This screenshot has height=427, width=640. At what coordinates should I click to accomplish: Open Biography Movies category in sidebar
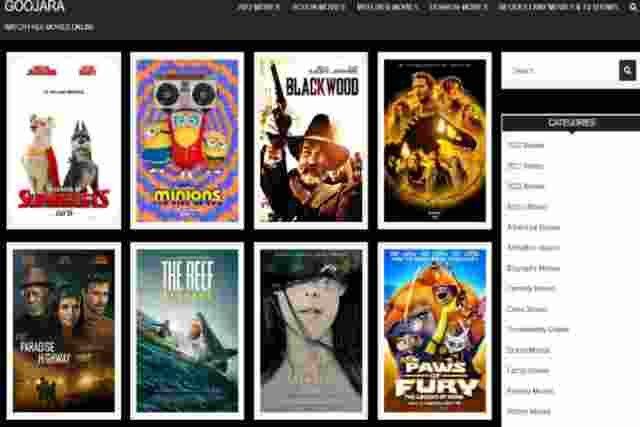tap(533, 268)
